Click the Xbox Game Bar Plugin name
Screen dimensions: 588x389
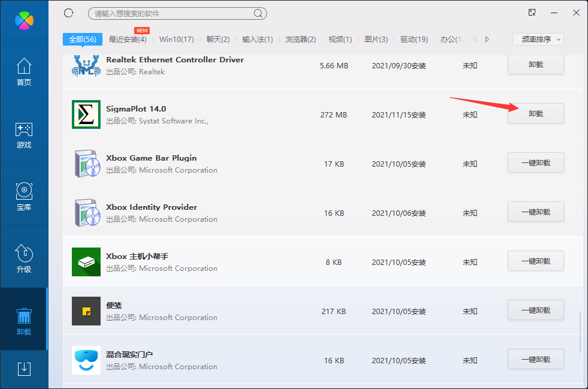pyautogui.click(x=151, y=158)
